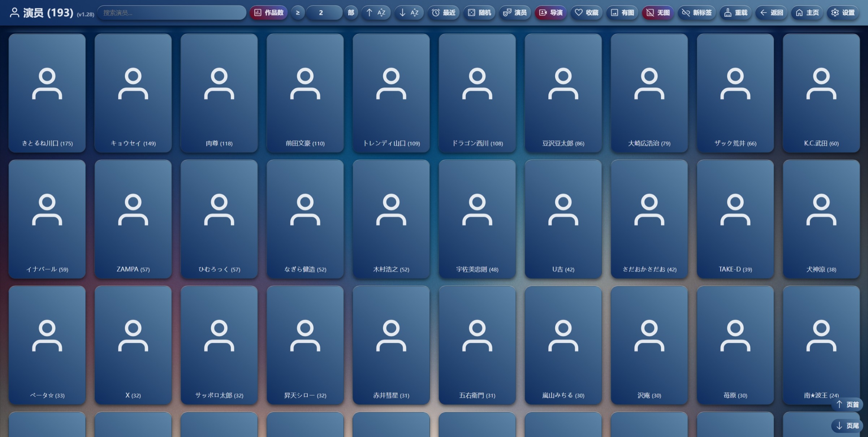Open the 宇佐美忠則 (48) card
868x437 pixels.
click(477, 219)
